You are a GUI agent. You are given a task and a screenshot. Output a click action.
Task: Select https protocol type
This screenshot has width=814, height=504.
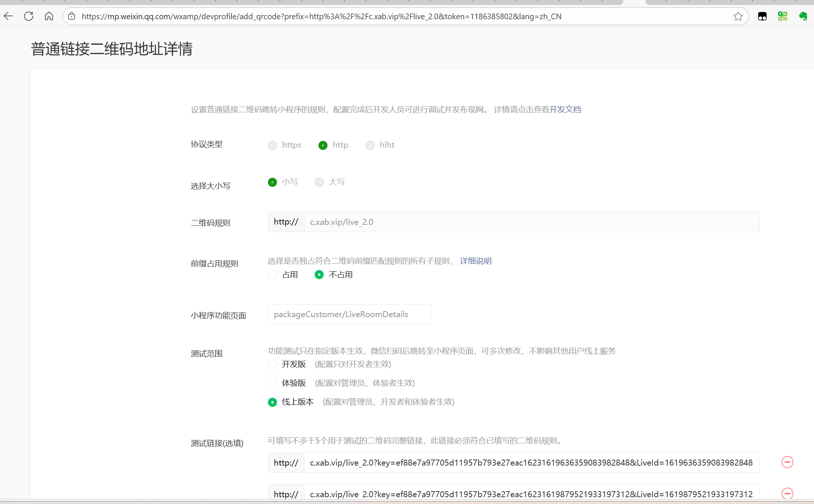pos(272,145)
